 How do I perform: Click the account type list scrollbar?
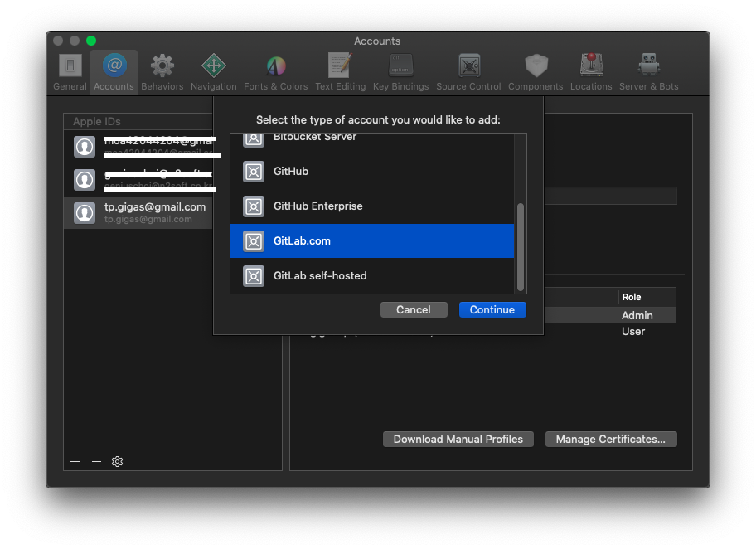[521, 247]
